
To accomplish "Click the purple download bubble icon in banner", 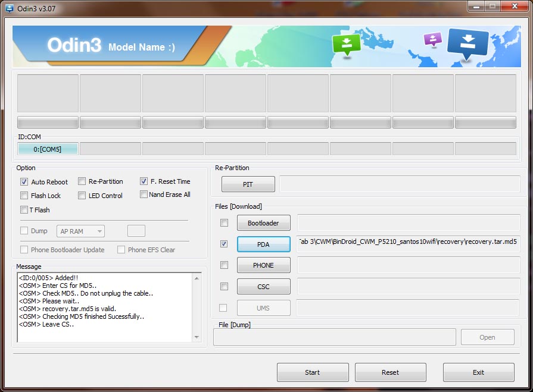I will click(433, 39).
